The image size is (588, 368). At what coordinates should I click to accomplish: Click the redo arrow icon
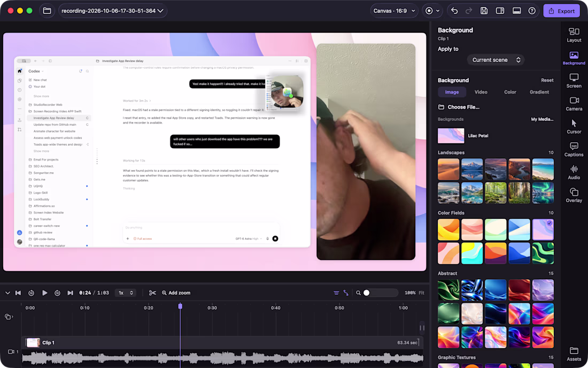point(469,11)
